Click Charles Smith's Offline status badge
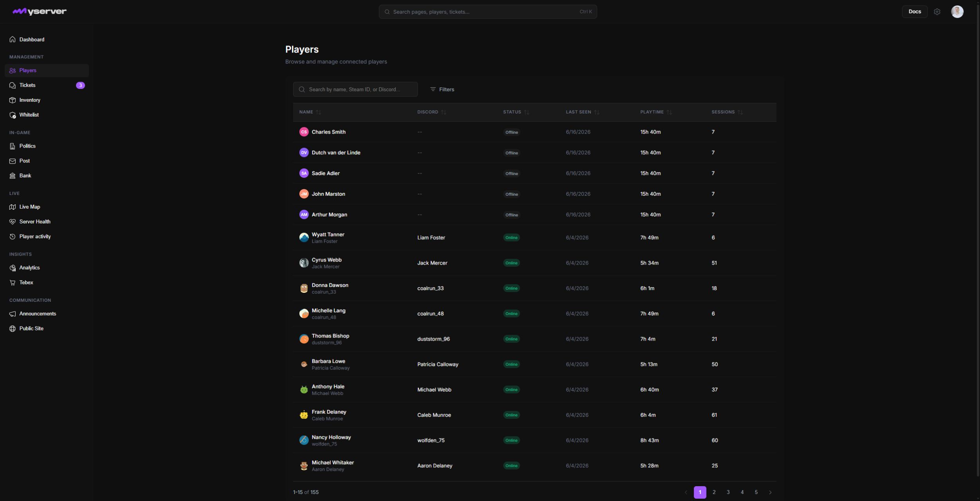The height and width of the screenshot is (501, 980). click(512, 132)
